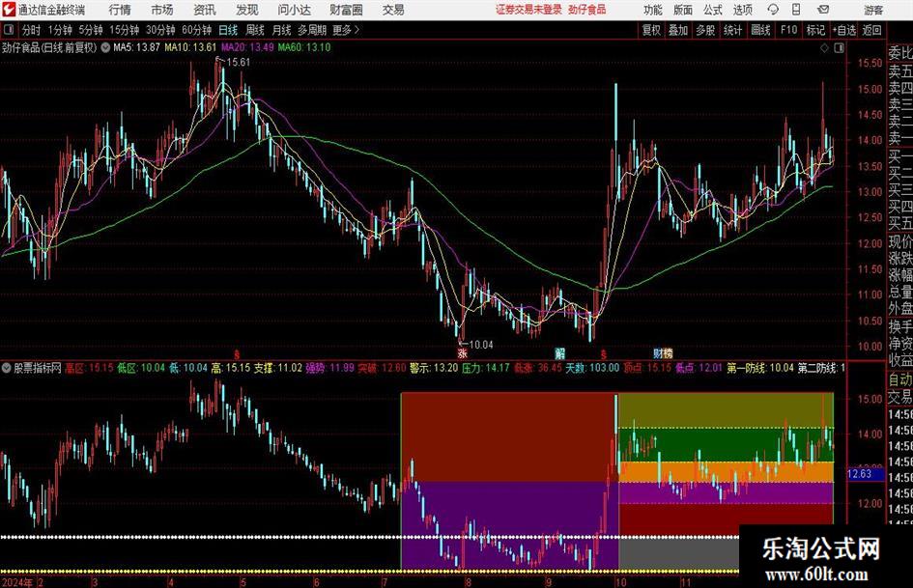Click the F10 company info button
913x588 pixels.
(x=788, y=30)
